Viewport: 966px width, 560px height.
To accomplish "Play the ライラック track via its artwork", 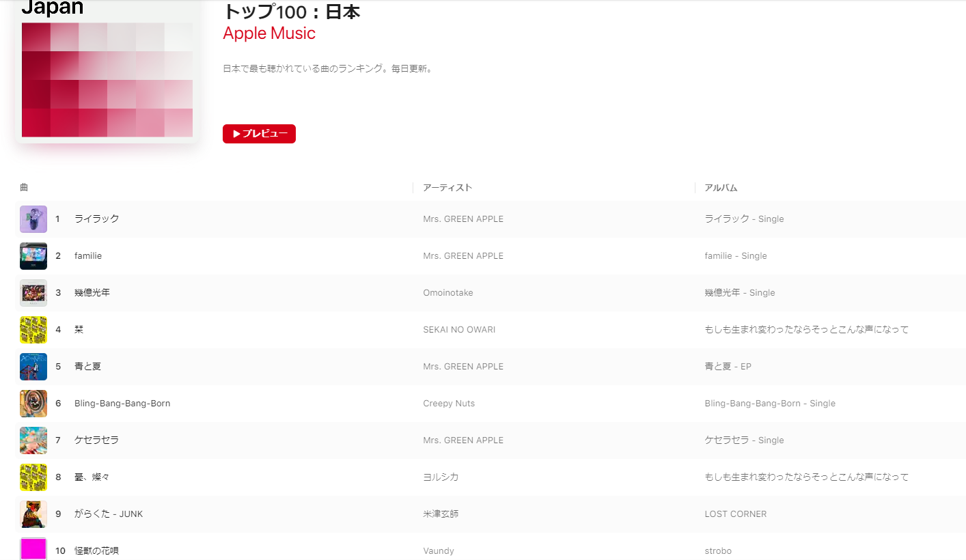I will pyautogui.click(x=33, y=219).
